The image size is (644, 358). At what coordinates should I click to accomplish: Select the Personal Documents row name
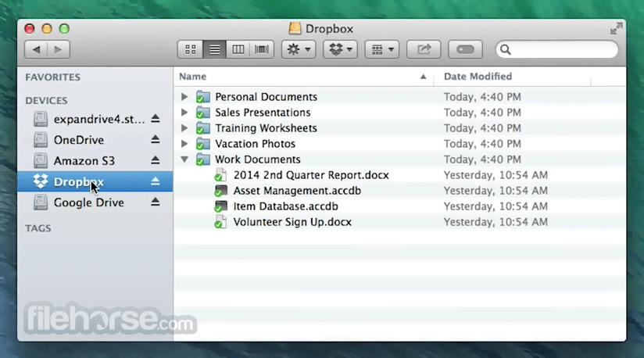coord(267,97)
